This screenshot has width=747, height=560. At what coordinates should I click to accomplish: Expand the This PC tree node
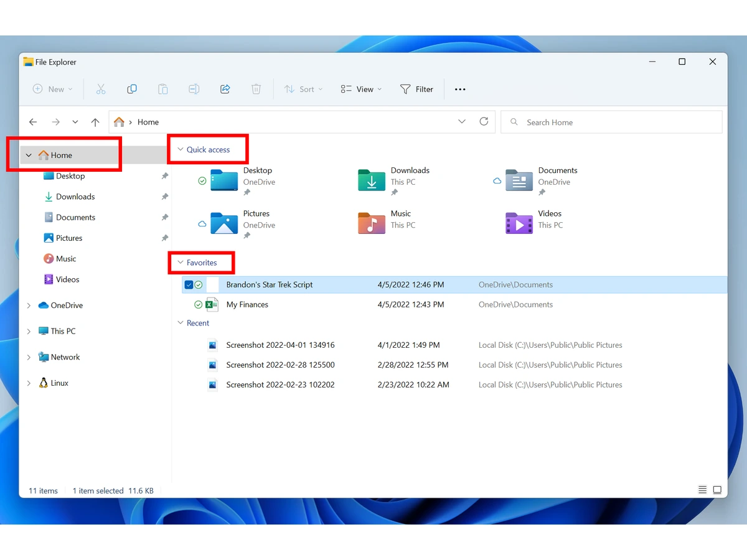coord(29,332)
